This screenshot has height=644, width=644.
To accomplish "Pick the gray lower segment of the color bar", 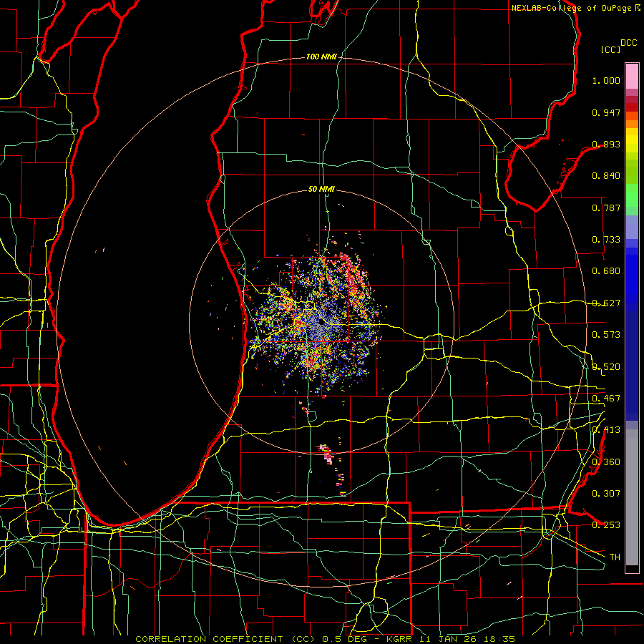I will pos(632,497).
